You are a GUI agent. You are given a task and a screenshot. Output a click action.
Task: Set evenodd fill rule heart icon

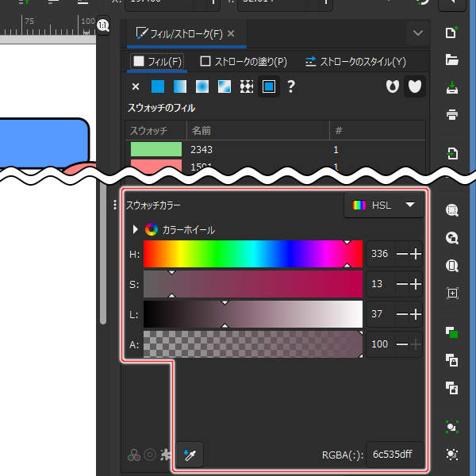393,86
